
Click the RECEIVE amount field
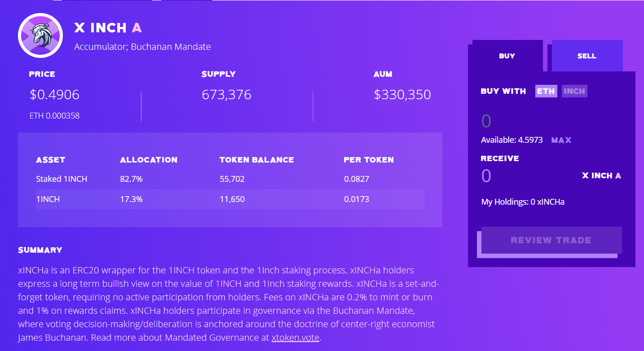(x=486, y=175)
